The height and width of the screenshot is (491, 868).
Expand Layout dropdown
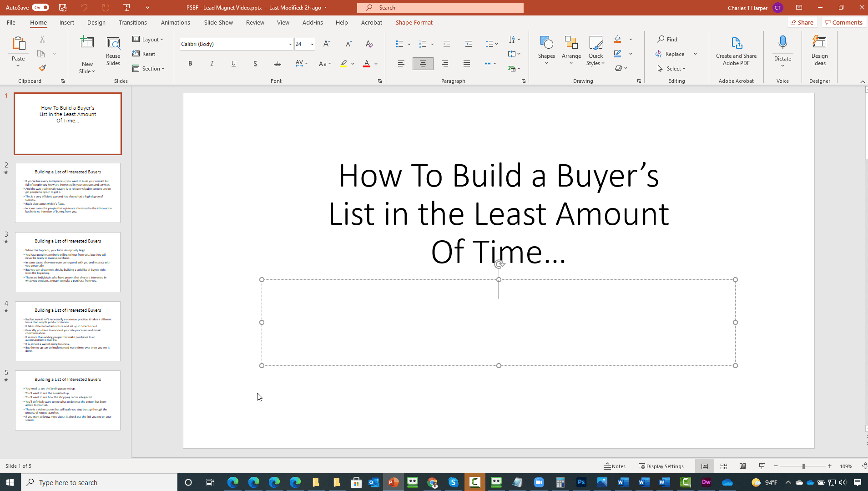(148, 40)
